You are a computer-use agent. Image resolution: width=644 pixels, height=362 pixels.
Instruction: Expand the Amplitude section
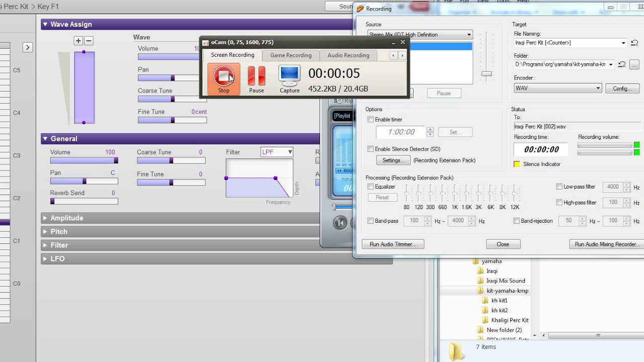[45, 218]
